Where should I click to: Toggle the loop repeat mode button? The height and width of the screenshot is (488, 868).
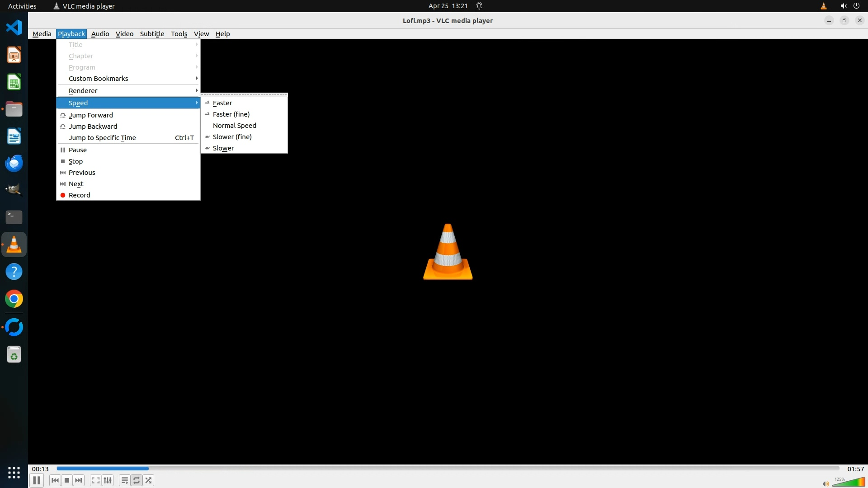tap(137, 480)
